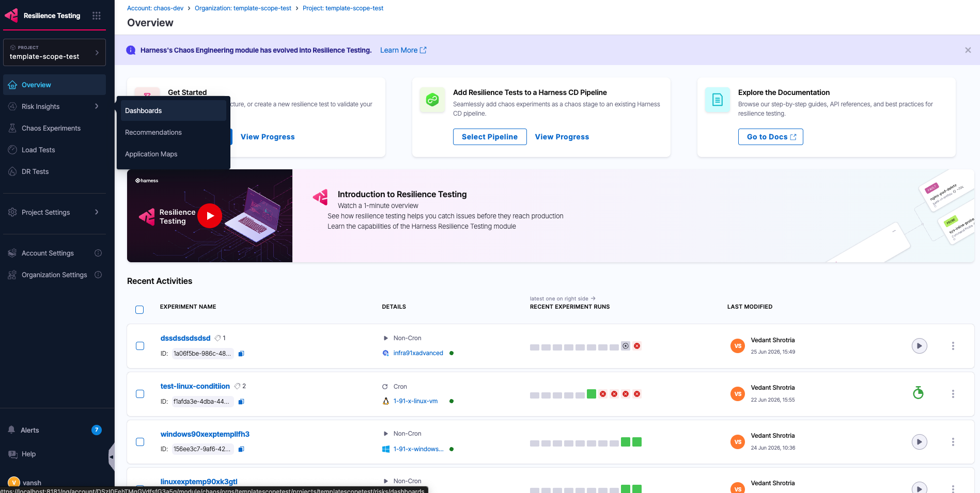The height and width of the screenshot is (493, 980).
Task: Go to Chaos Experiments in the sidebar
Action: [x=54, y=128]
